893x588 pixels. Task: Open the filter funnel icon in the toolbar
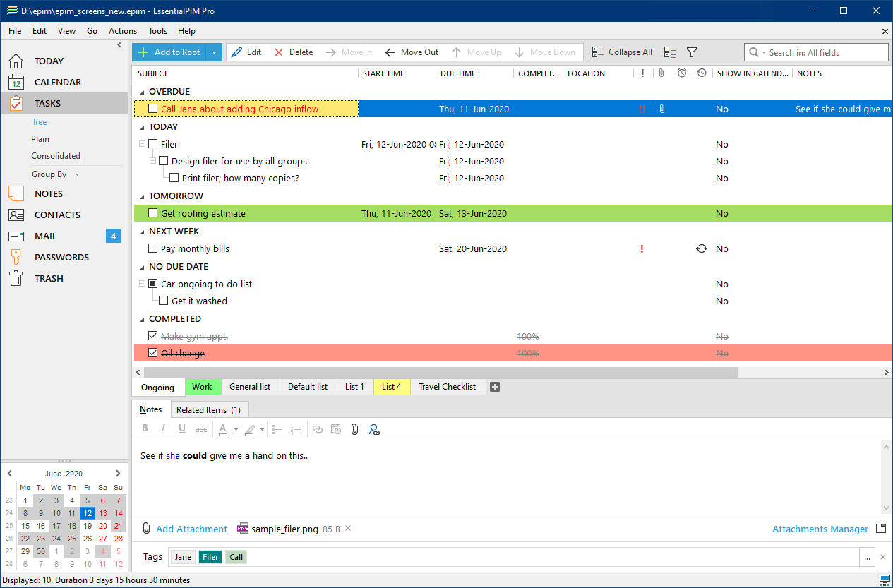[x=691, y=52]
